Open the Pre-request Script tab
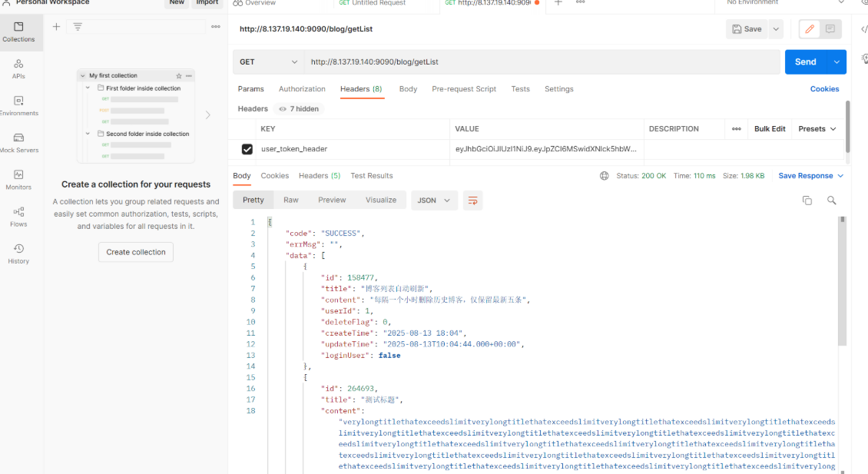 point(464,89)
